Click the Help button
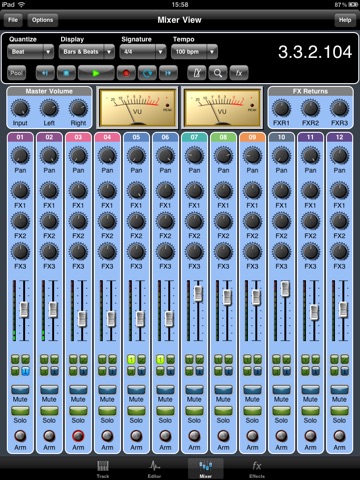Viewport: 360px width, 480px height. click(x=345, y=20)
